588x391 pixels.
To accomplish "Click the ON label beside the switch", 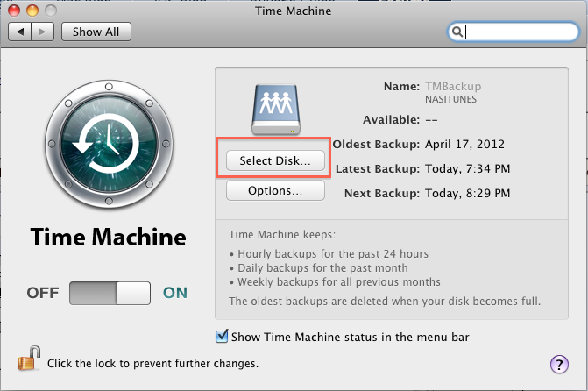I will [175, 292].
